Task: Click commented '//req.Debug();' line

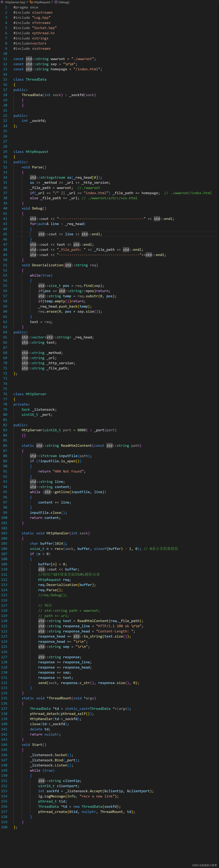Action: click(53, 595)
